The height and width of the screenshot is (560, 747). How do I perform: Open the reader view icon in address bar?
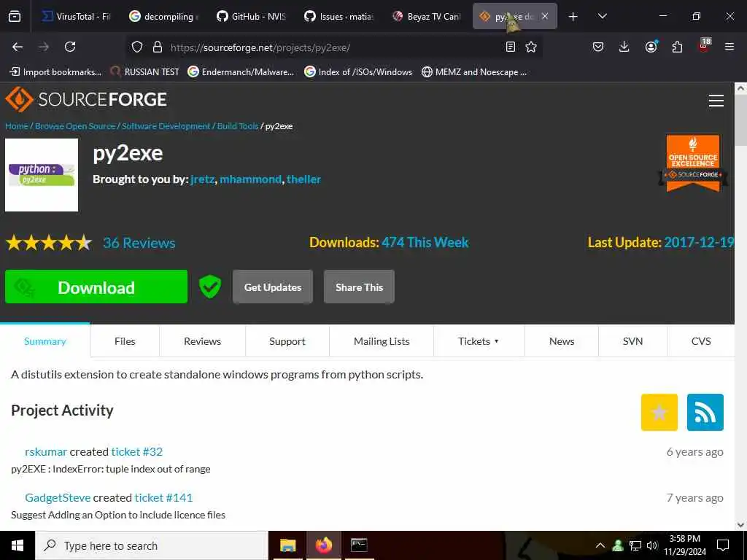[510, 47]
